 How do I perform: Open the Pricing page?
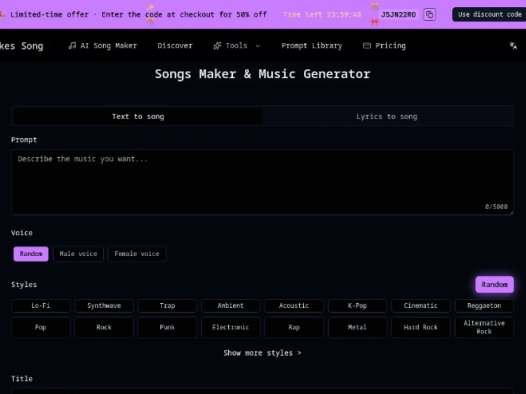pyautogui.click(x=384, y=46)
